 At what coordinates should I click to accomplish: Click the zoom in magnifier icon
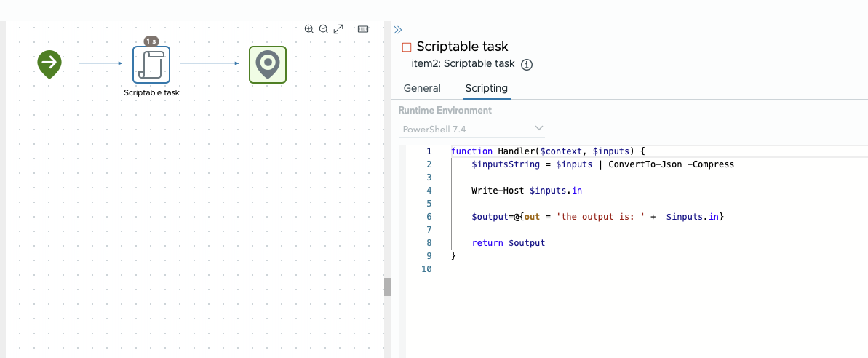click(309, 29)
